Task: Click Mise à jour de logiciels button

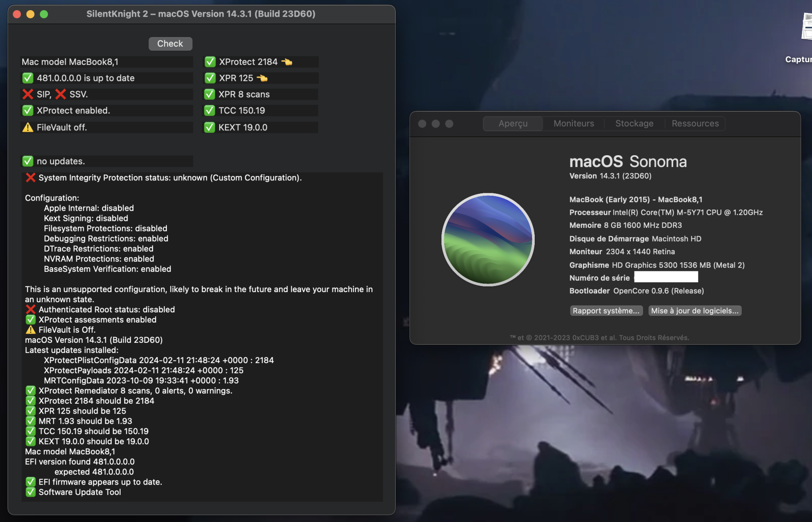Action: pos(694,311)
